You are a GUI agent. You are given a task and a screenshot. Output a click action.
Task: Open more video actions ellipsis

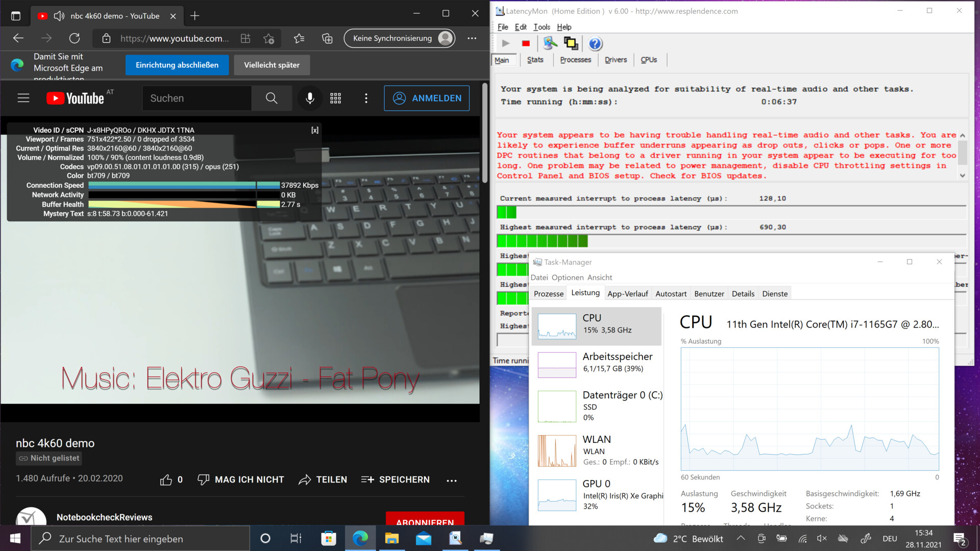tap(451, 480)
